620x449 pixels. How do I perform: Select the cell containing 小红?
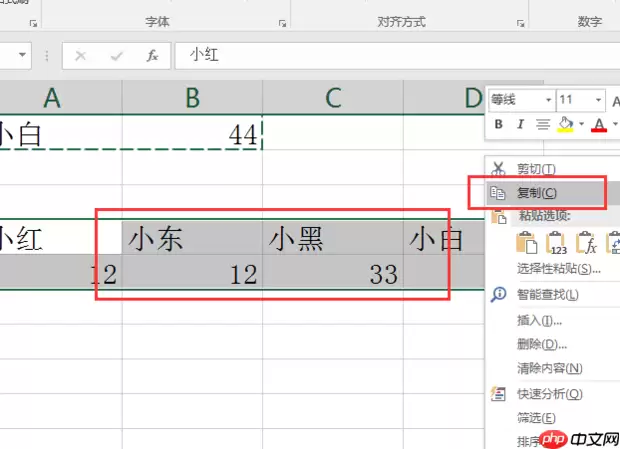click(61, 237)
